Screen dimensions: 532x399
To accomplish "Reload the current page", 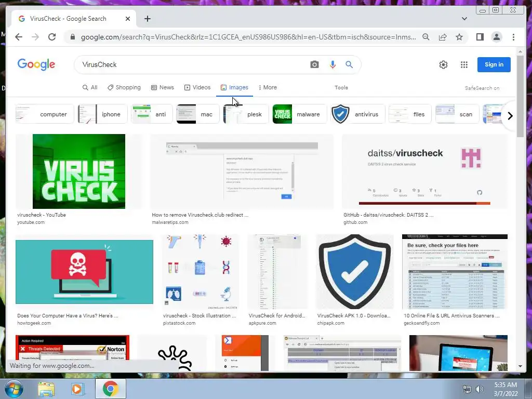I will pyautogui.click(x=52, y=37).
